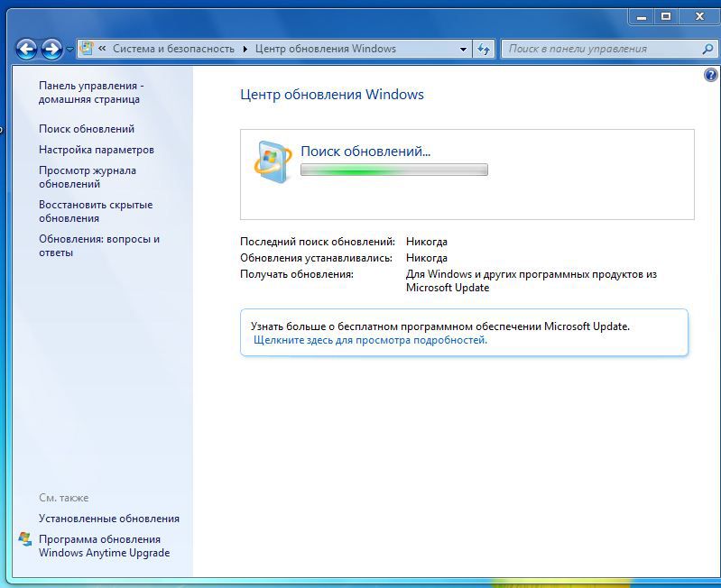Close the Windows Update window
This screenshot has width=721, height=588.
[x=699, y=17]
